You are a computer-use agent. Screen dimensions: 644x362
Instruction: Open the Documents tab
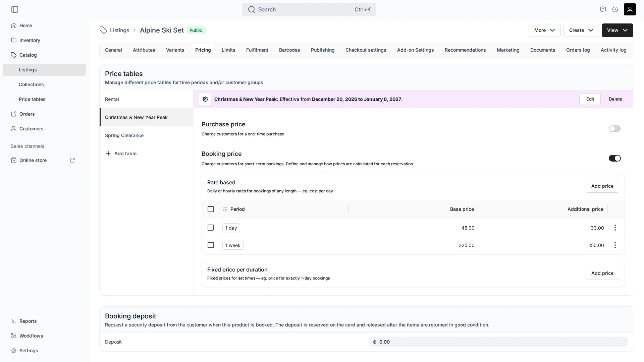point(543,50)
